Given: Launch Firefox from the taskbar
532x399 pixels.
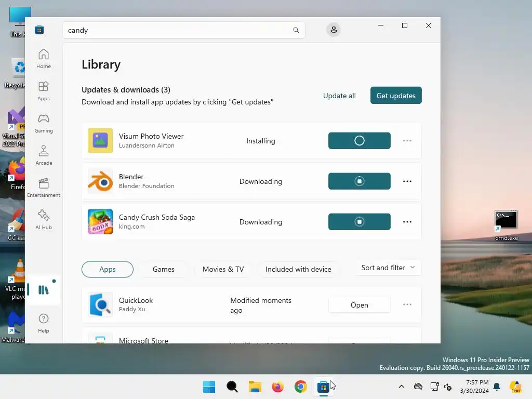Looking at the screenshot, I should tap(278, 387).
